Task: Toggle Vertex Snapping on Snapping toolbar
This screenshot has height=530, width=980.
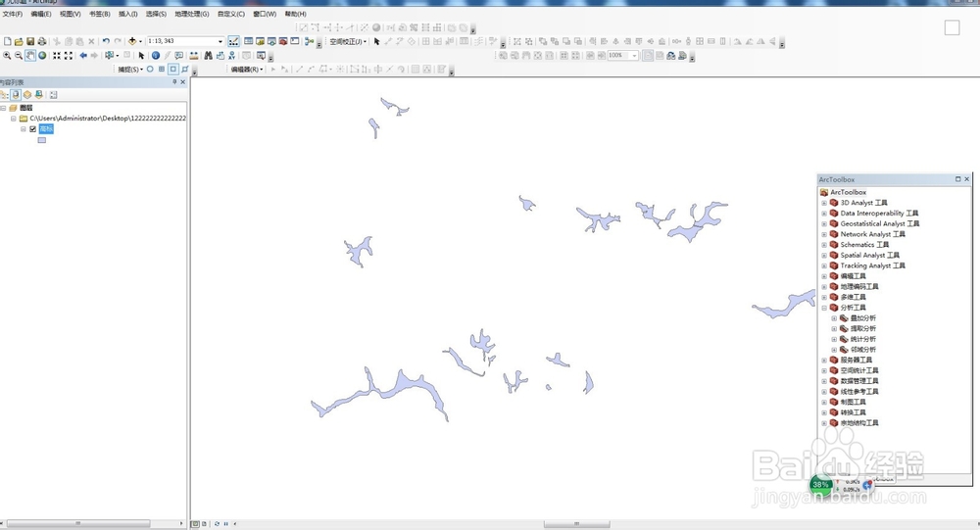Action: click(173, 70)
